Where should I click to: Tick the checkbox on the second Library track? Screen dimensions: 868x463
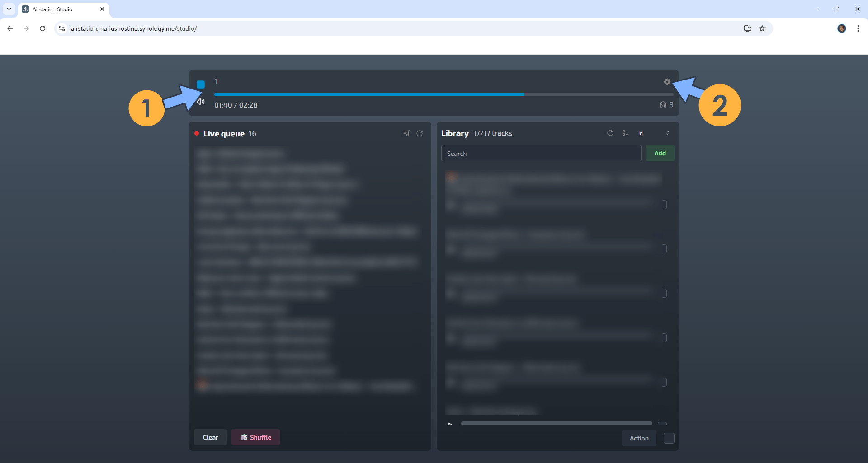664,248
